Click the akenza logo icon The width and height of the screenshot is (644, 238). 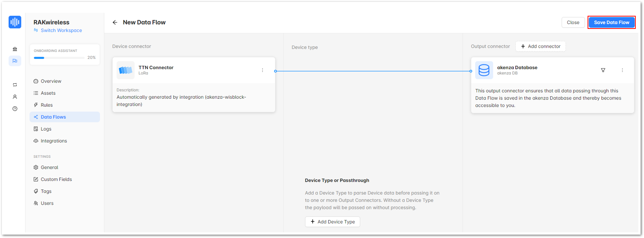(x=15, y=22)
